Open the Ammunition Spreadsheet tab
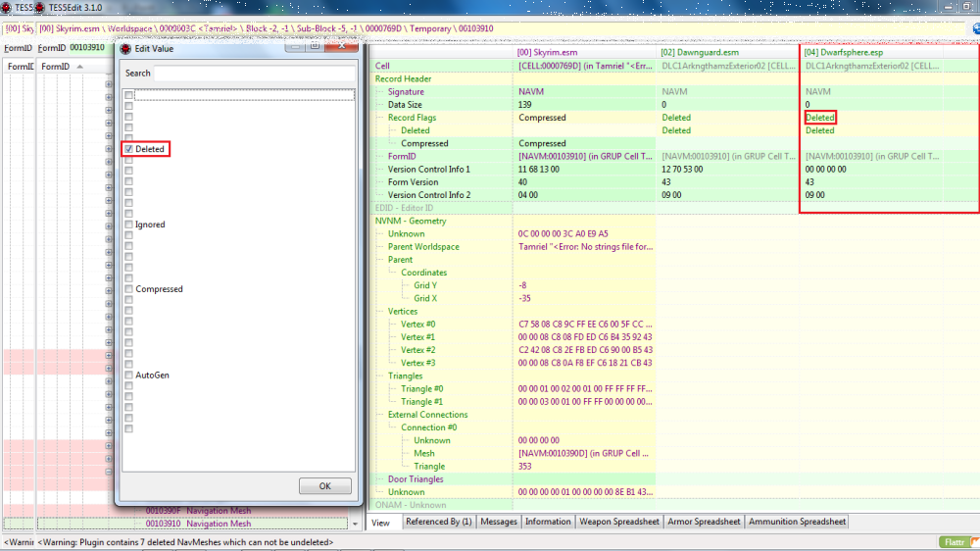 (x=797, y=522)
